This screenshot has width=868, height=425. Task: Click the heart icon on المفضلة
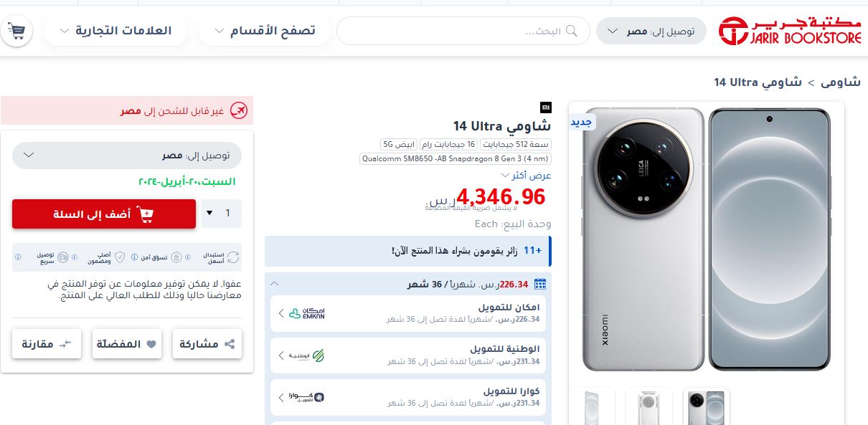(151, 344)
